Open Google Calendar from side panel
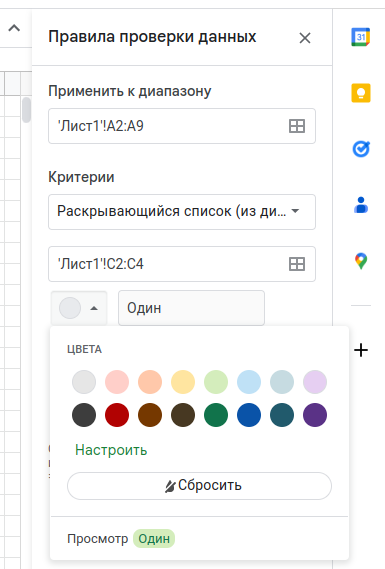This screenshot has width=385, height=569. (360, 37)
